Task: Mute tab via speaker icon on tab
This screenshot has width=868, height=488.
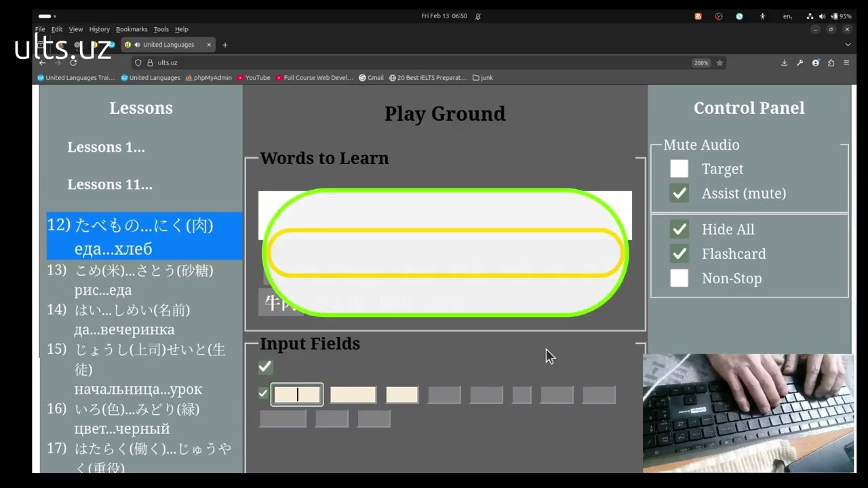Action: click(137, 45)
